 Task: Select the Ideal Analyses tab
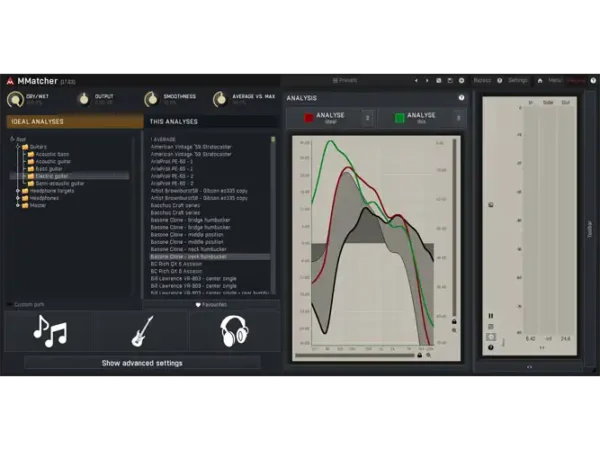(x=75, y=121)
